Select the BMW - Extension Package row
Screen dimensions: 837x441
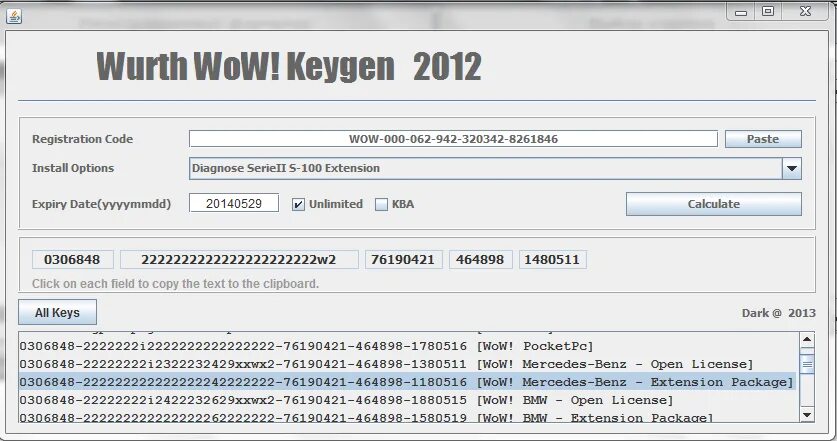tap(408, 416)
